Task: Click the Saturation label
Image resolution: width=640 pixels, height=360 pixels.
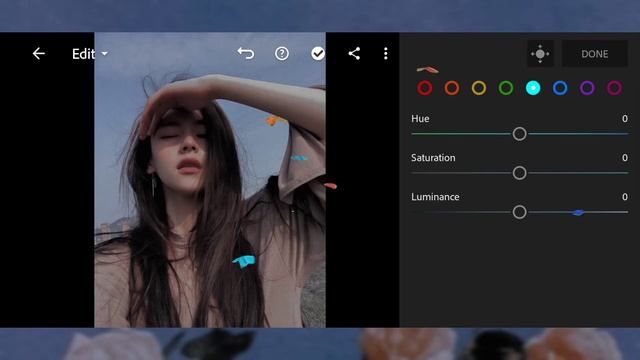Action: pyautogui.click(x=433, y=158)
